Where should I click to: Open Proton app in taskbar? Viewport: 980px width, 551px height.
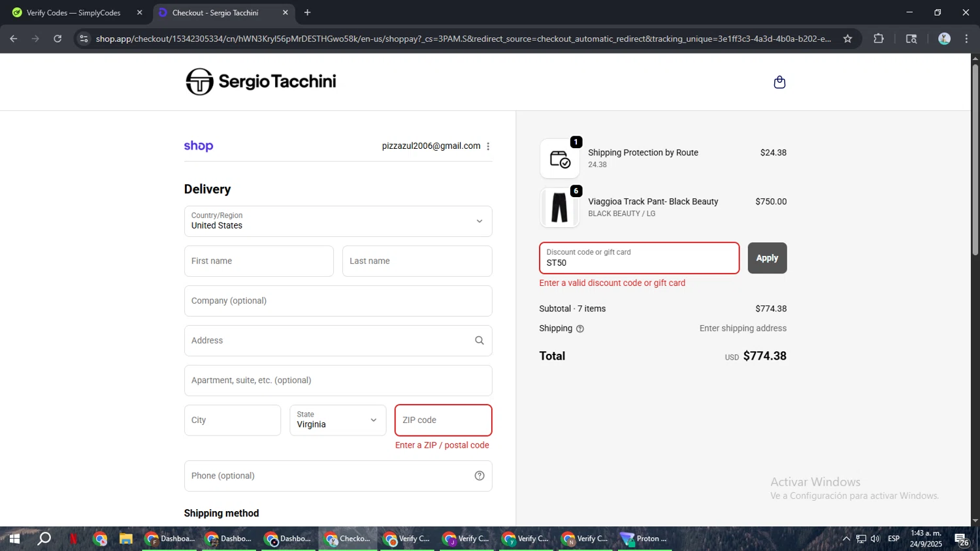click(x=645, y=539)
